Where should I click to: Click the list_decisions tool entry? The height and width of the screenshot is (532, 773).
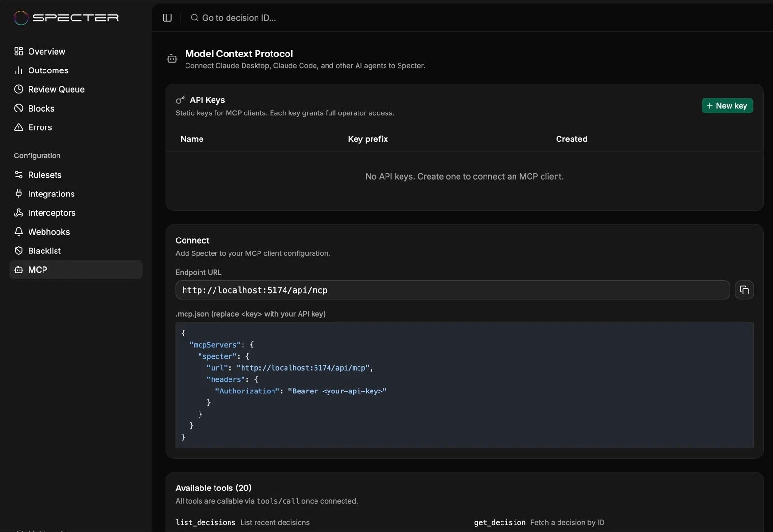pyautogui.click(x=243, y=522)
